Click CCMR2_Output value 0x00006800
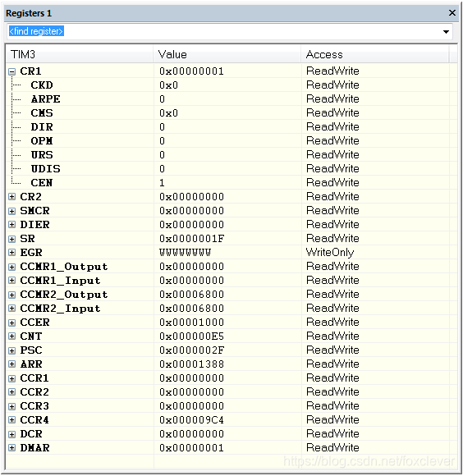This screenshot has height=476, width=463. pyautogui.click(x=191, y=295)
